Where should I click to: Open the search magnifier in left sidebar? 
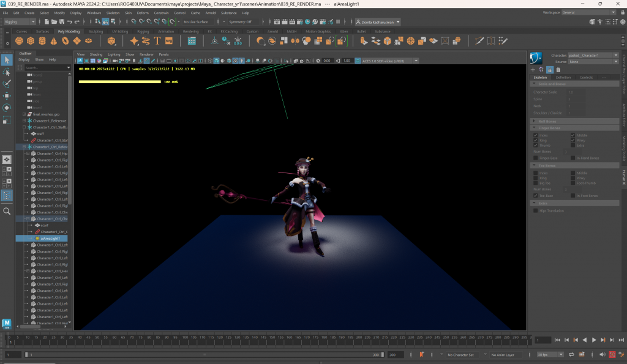7,211
